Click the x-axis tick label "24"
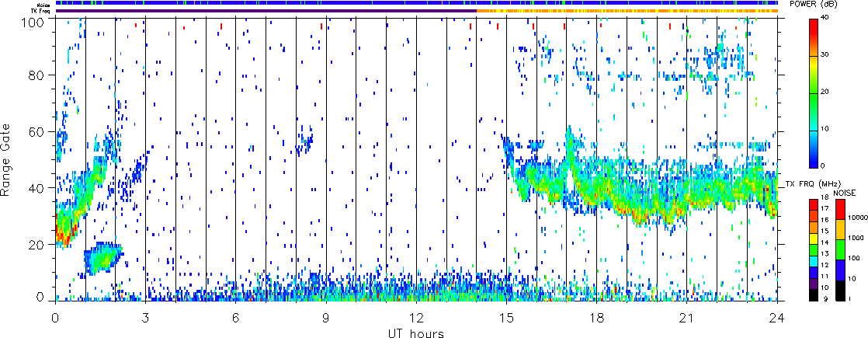The height and width of the screenshot is (338, 868). coord(777,318)
